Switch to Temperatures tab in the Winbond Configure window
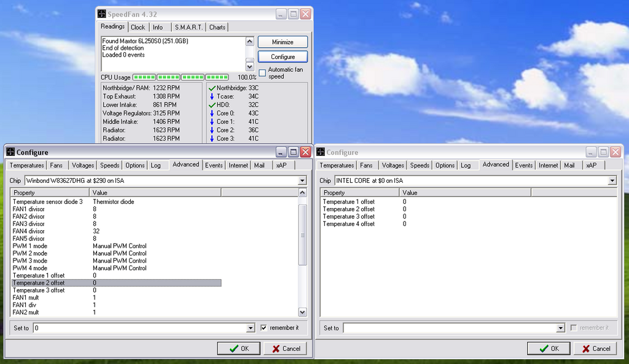 point(26,165)
